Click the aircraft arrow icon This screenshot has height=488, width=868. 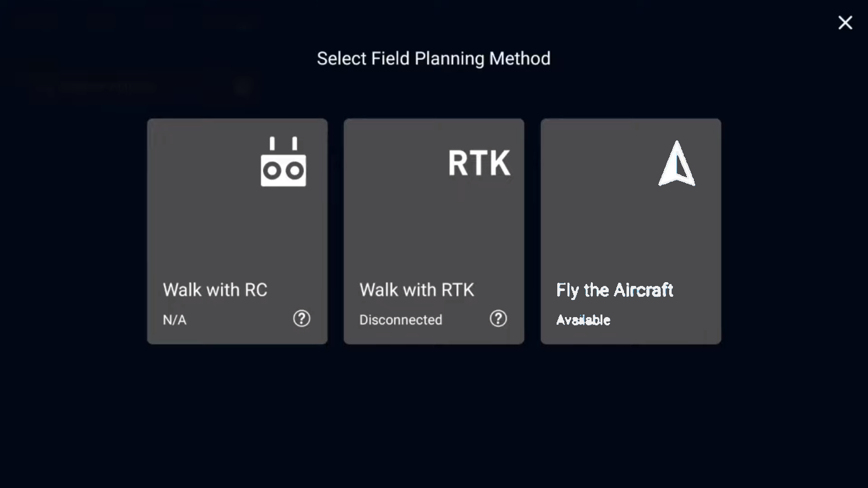click(677, 164)
